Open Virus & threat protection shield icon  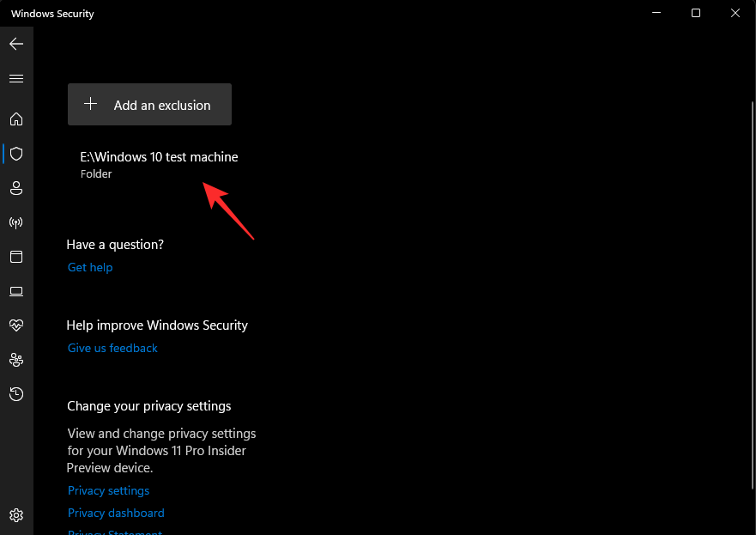pyautogui.click(x=16, y=154)
